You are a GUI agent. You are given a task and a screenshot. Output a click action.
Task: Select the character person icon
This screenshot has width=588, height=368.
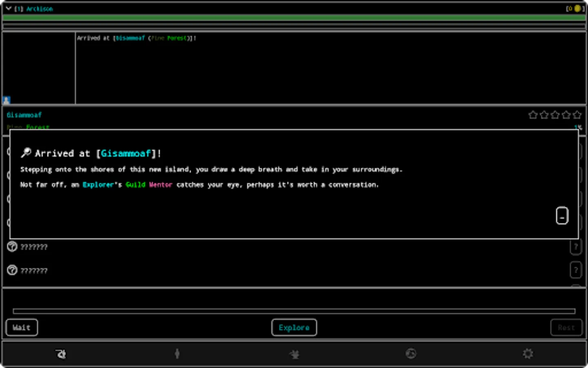pos(177,353)
